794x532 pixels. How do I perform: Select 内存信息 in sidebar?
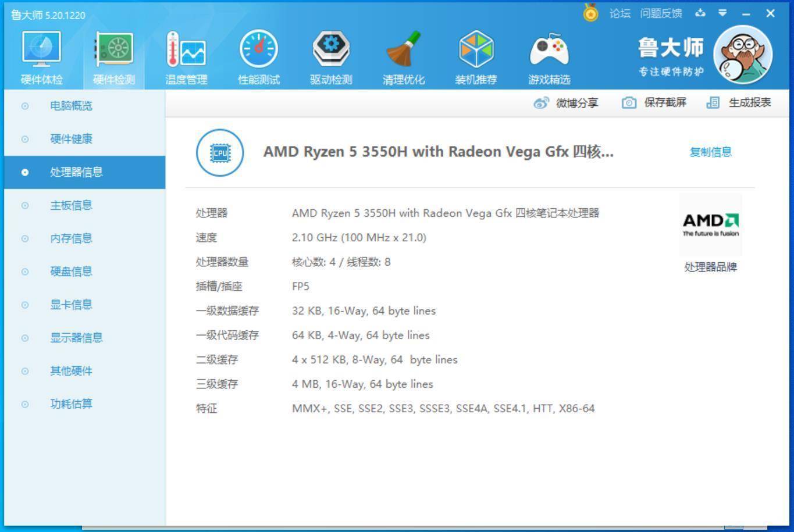pyautogui.click(x=84, y=238)
